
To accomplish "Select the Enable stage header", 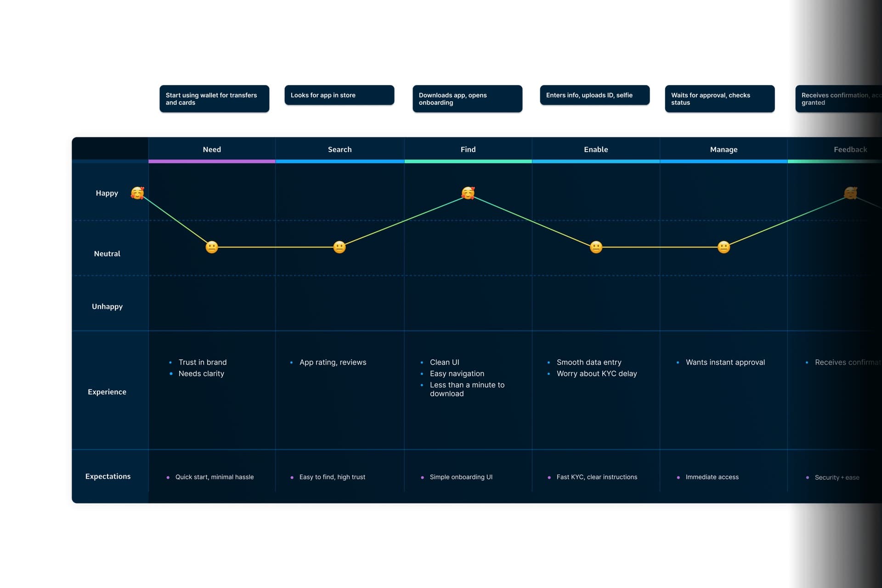I will coord(596,149).
